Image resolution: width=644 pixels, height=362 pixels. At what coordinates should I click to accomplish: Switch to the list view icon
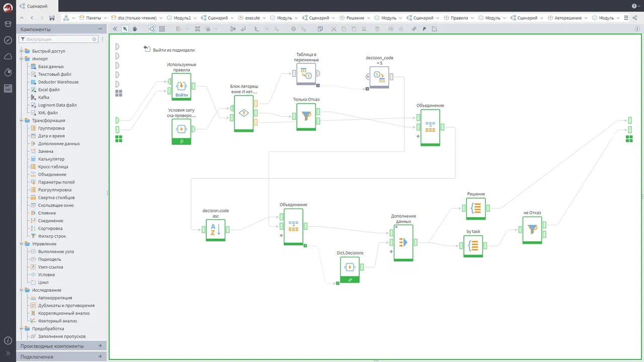pyautogui.click(x=162, y=29)
